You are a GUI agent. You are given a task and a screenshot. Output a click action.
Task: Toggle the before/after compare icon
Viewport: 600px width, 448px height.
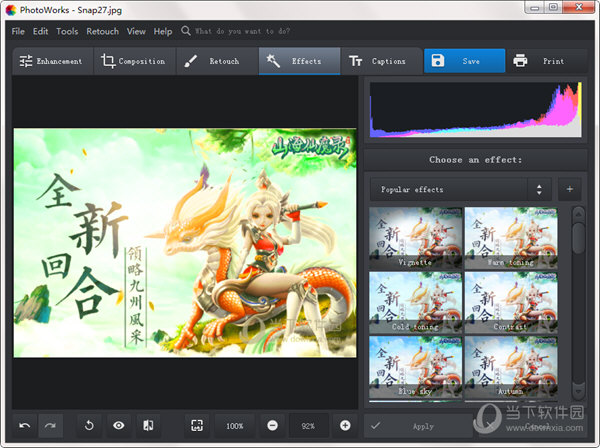(148, 425)
